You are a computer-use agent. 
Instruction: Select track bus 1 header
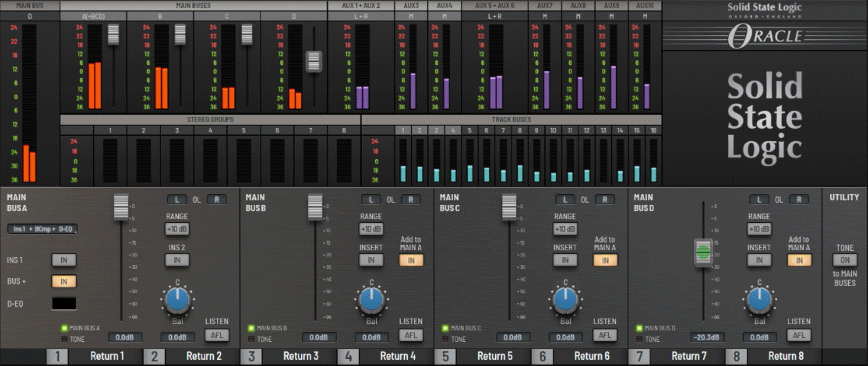point(403,131)
